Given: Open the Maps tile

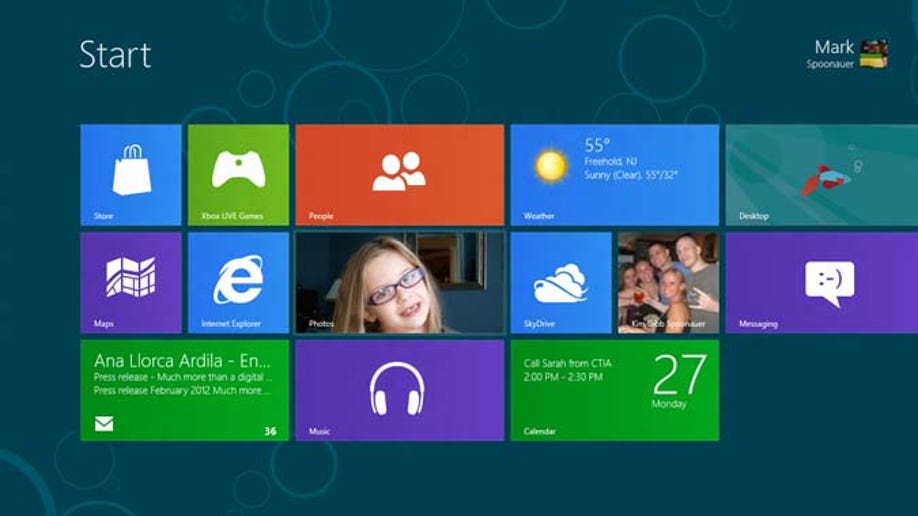Looking at the screenshot, I should [x=131, y=282].
